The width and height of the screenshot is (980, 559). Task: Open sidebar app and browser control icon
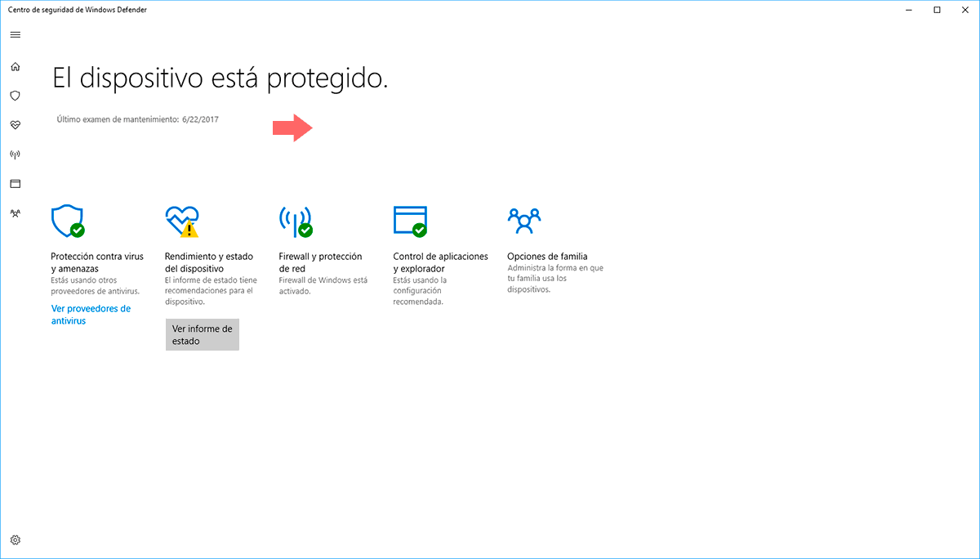point(15,183)
